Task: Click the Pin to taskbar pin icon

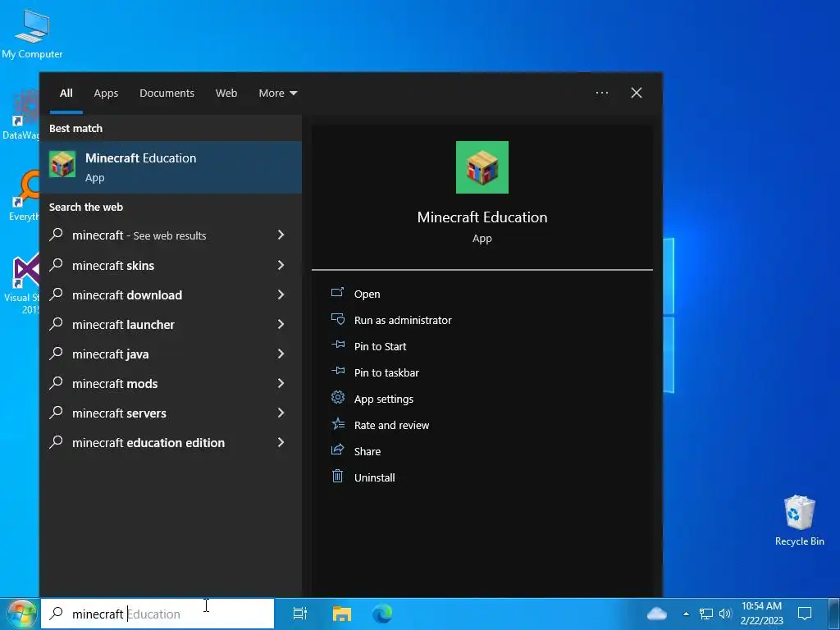Action: 337,372
